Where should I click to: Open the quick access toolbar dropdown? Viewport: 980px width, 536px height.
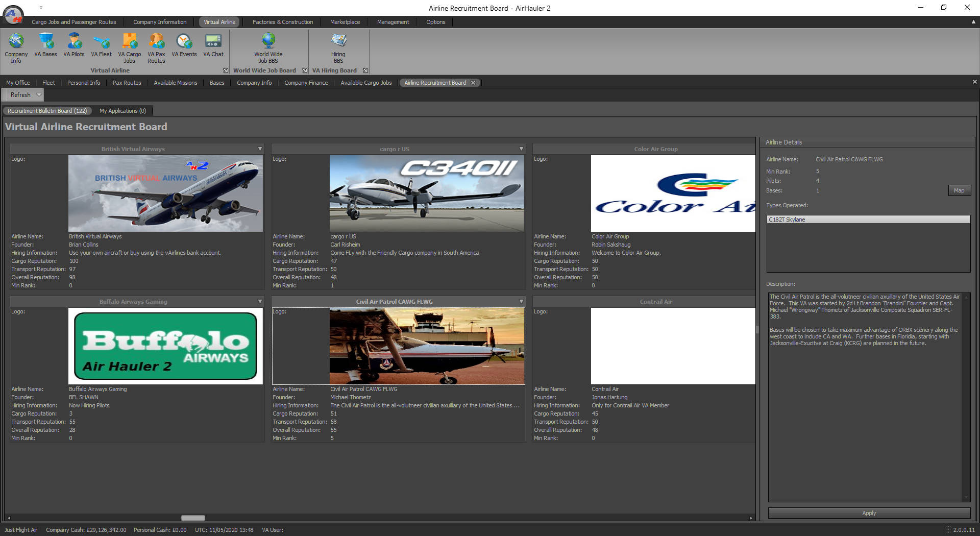tap(41, 8)
